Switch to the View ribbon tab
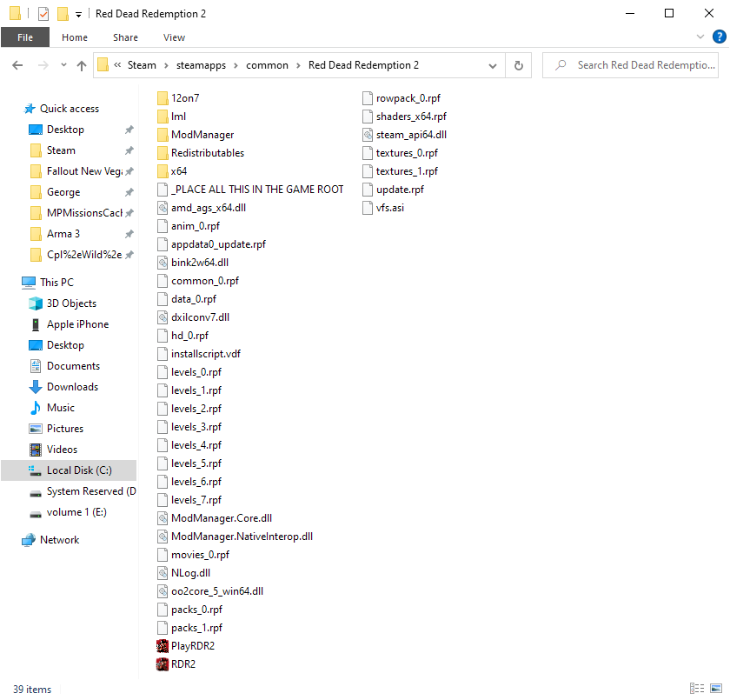Viewport: 730px width, 700px height. (174, 37)
